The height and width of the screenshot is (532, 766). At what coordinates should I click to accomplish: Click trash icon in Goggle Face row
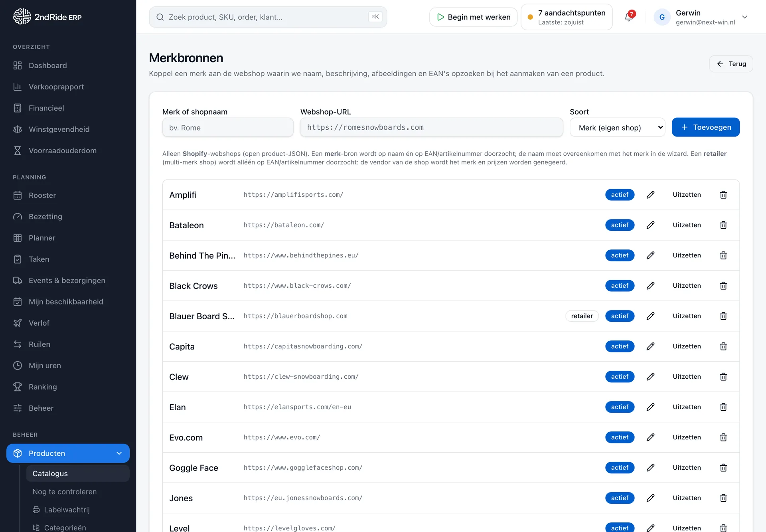(x=723, y=468)
